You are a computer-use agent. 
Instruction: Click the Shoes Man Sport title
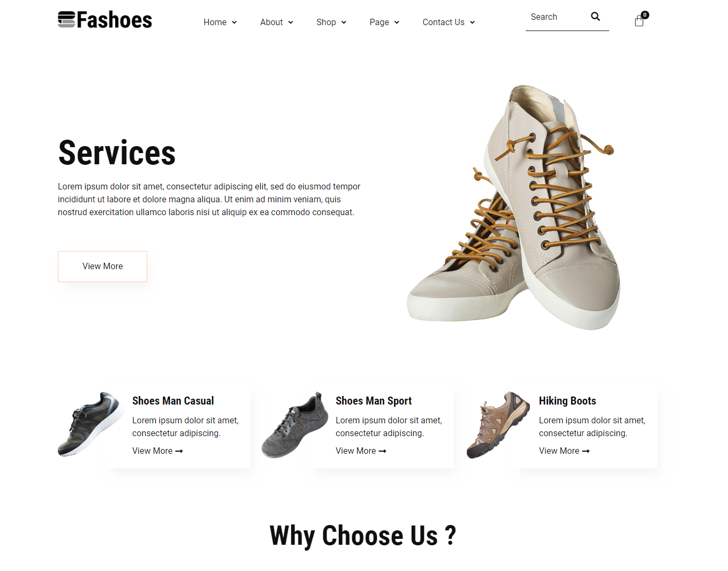374,401
